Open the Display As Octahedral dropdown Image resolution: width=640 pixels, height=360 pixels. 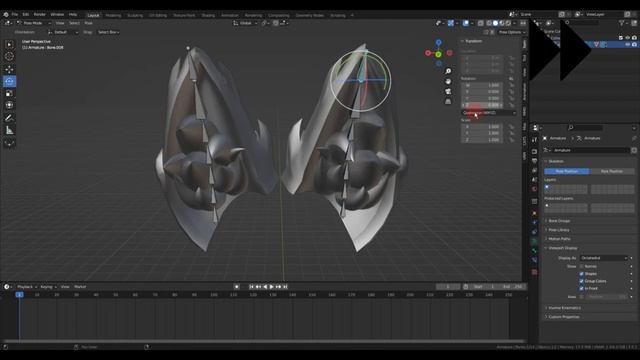tap(604, 258)
